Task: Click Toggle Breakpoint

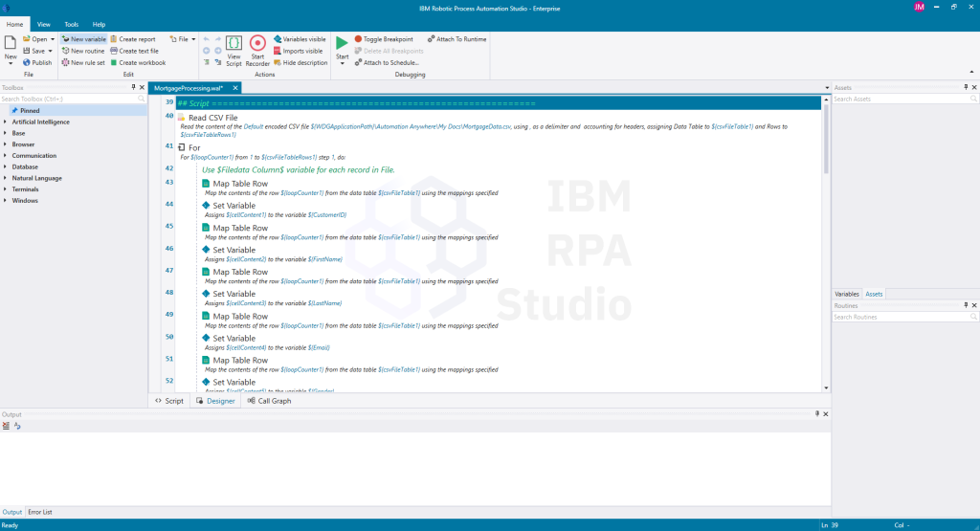Action: coord(384,38)
